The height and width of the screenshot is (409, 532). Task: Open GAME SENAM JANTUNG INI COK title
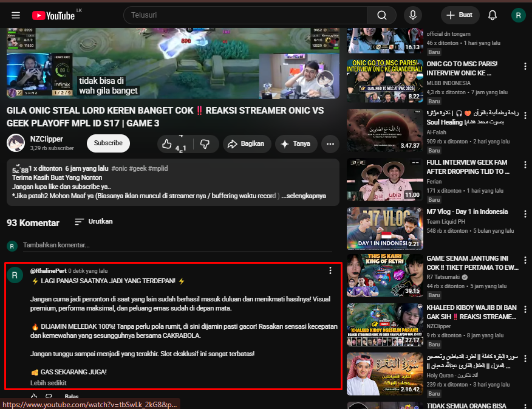tap(472, 263)
